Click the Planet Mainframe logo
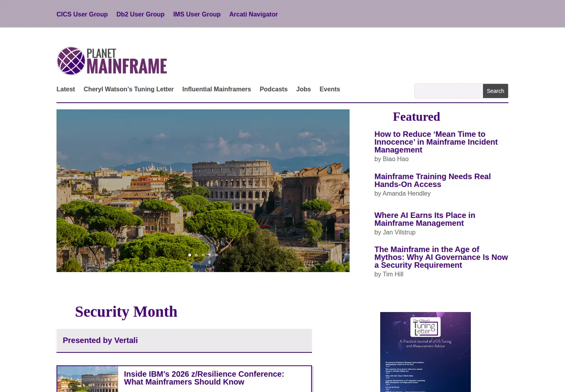This screenshot has height=392, width=565. [112, 61]
